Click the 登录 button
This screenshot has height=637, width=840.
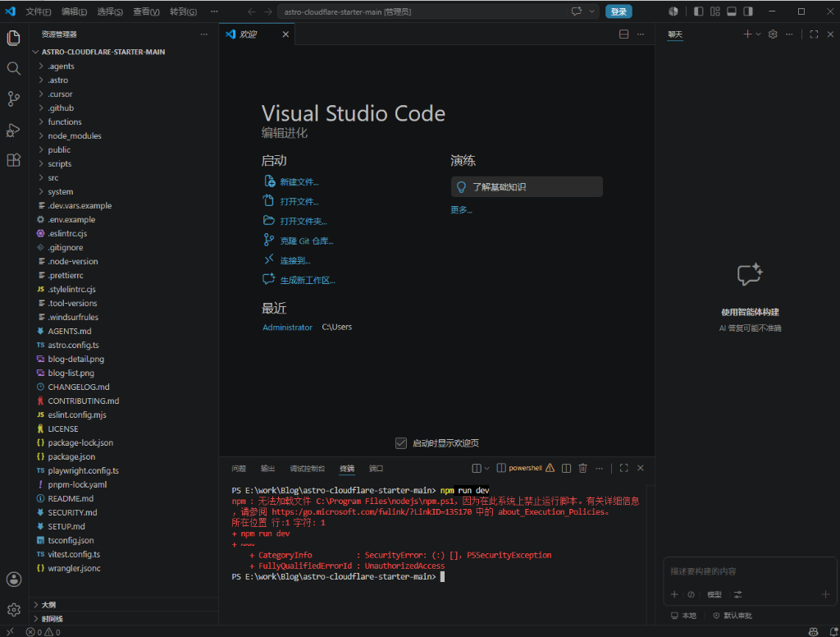[x=619, y=11]
